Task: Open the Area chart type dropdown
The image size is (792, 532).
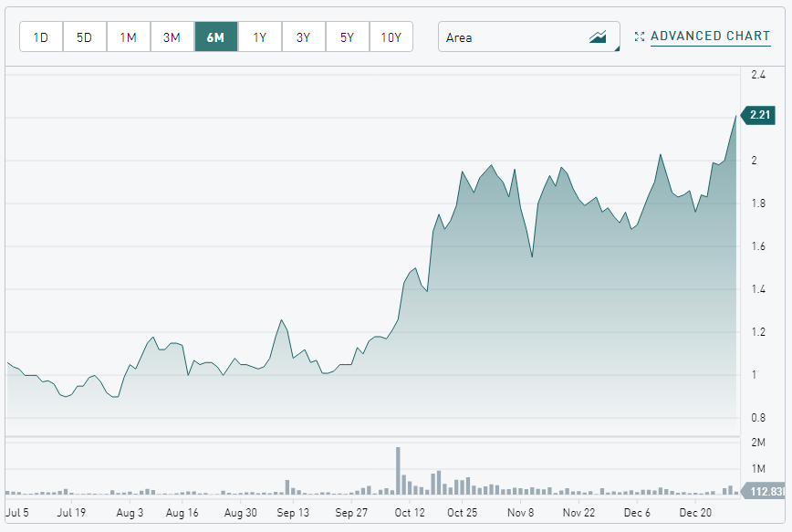Action: pos(529,37)
